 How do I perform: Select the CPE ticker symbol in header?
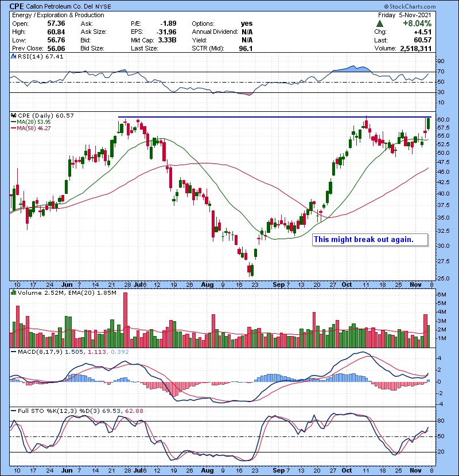[x=17, y=6]
